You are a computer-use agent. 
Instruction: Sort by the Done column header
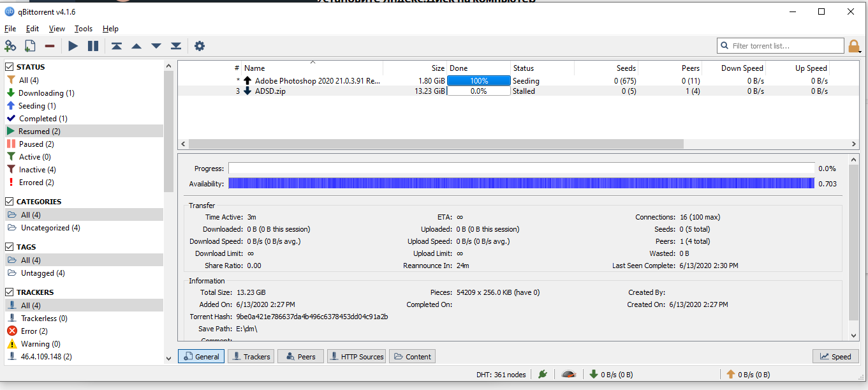click(x=478, y=68)
